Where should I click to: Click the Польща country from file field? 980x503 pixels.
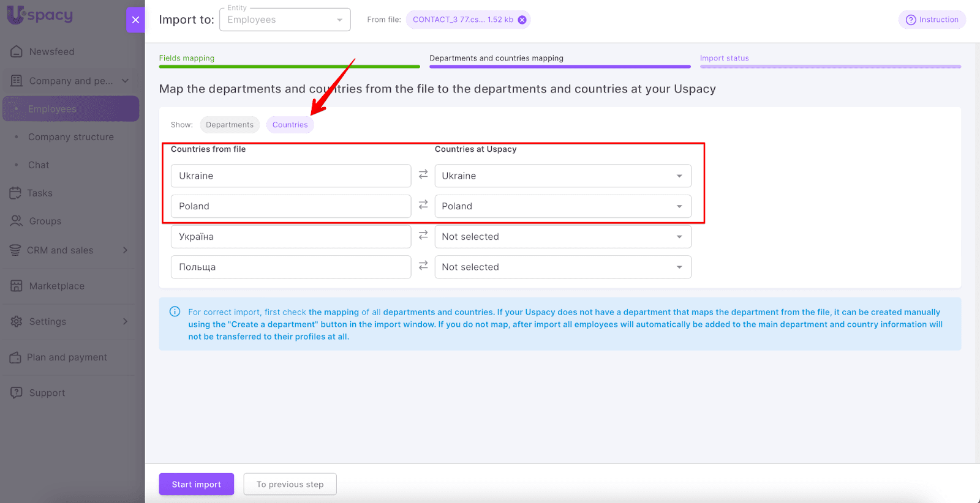pyautogui.click(x=291, y=267)
